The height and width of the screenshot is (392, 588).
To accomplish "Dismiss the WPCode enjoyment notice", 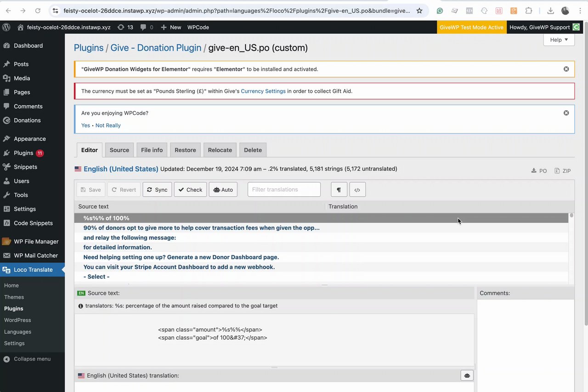I will (566, 113).
